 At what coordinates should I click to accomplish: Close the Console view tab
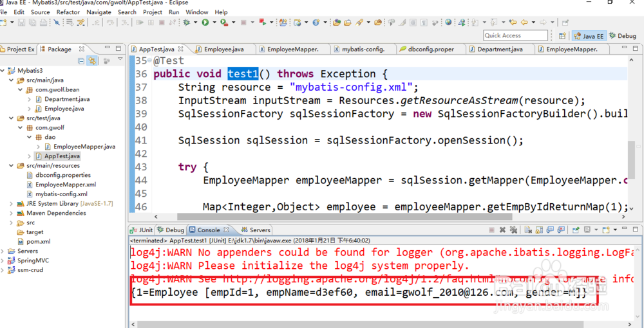click(x=226, y=230)
